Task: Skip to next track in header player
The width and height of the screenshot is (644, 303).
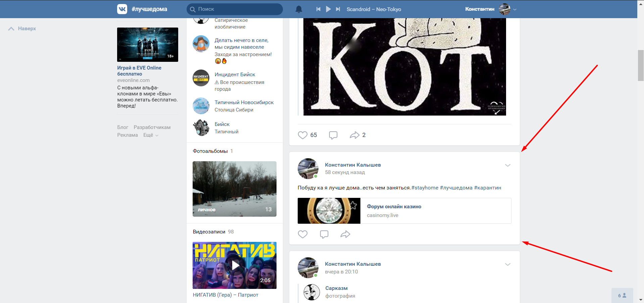Action: (x=338, y=9)
